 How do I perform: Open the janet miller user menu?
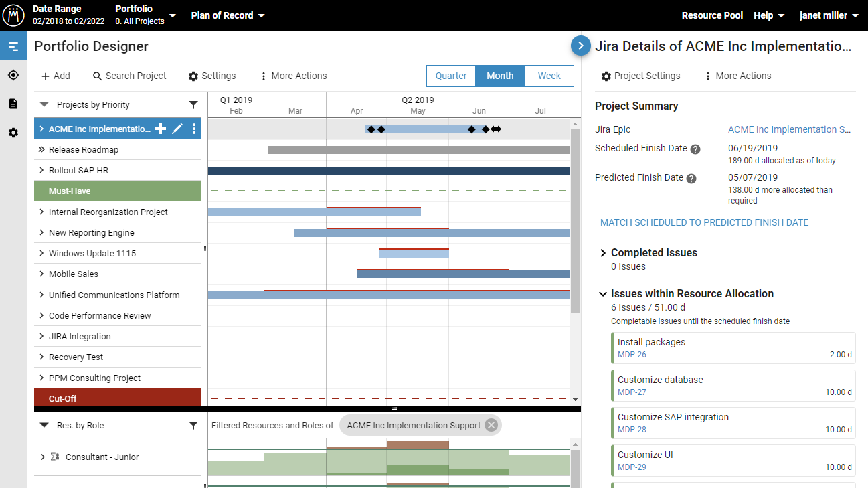829,15
